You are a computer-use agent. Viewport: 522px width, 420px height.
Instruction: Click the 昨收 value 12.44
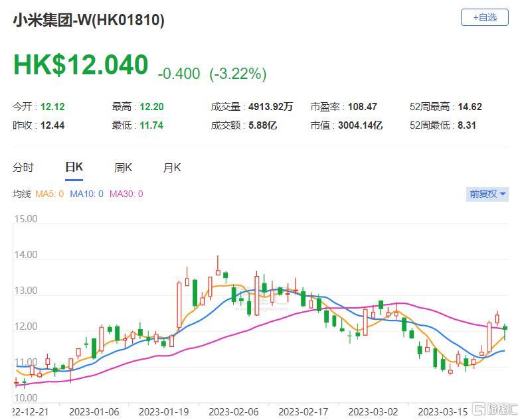[52, 125]
